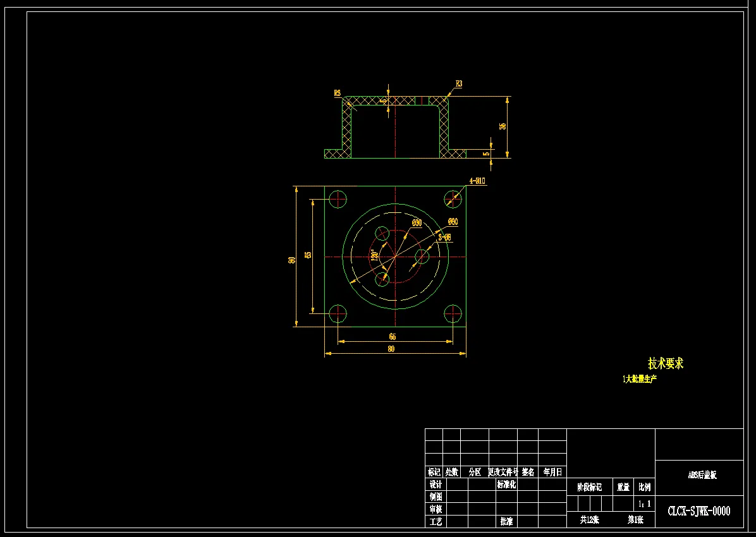Viewport: 756px width, 537px height.
Task: Select the Φ30 diameter label
Action: tap(417, 223)
